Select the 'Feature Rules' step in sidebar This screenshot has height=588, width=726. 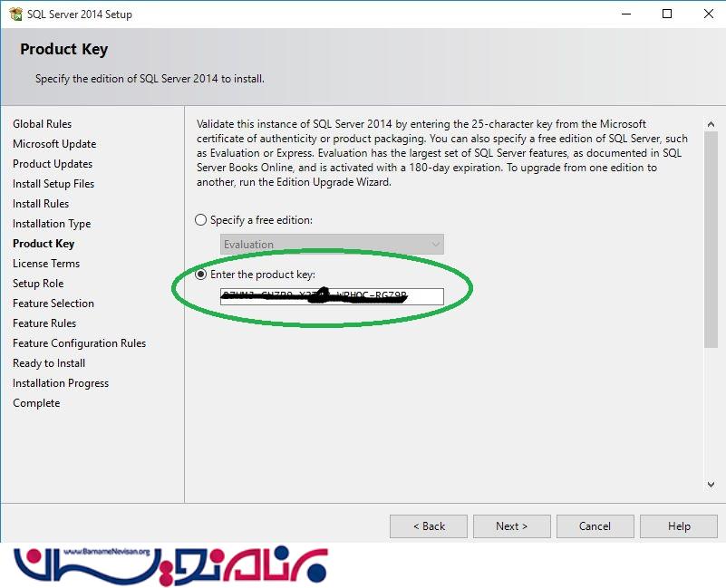point(44,323)
